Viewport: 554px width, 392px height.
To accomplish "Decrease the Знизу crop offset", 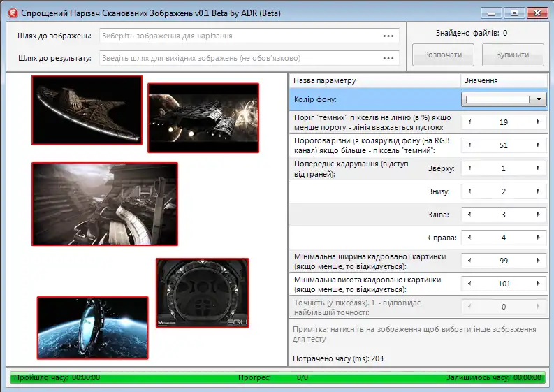I will click(469, 191).
